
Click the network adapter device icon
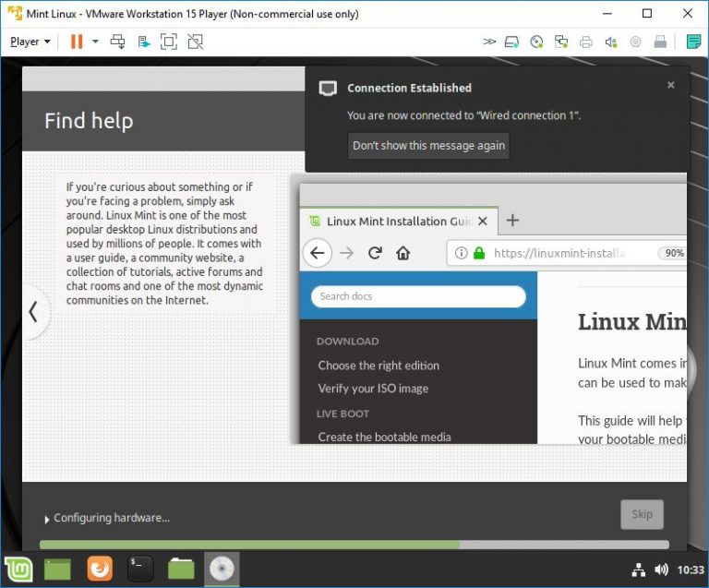[561, 42]
